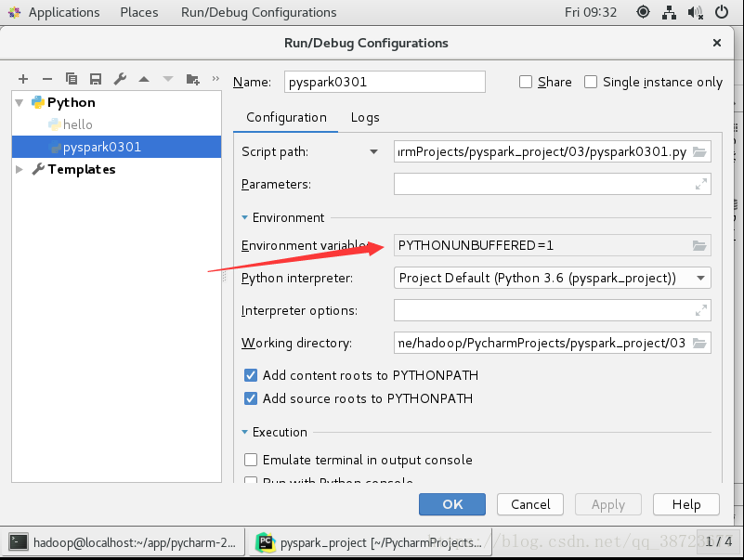The image size is (744, 560).
Task: Expand the Parameters field with expand icon
Action: click(701, 184)
